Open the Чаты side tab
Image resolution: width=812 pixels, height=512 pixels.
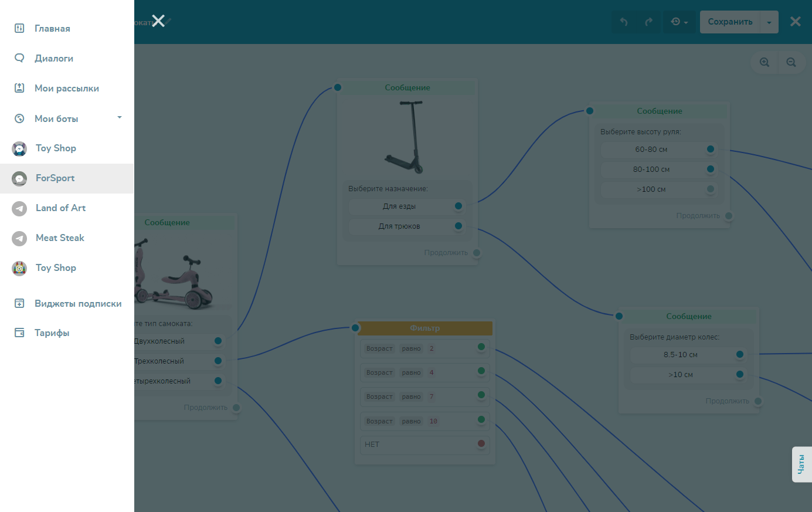tap(801, 464)
